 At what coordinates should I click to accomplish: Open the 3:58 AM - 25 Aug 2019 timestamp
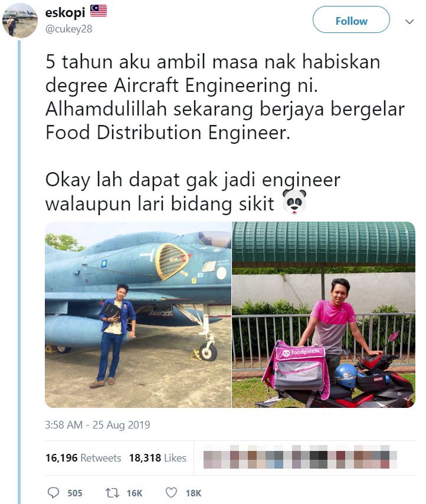pos(97,424)
